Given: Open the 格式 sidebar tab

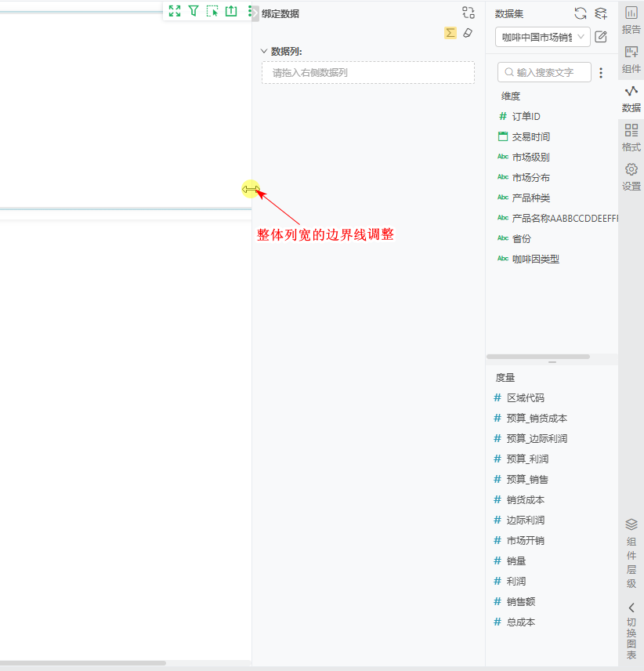Looking at the screenshot, I should pos(631,138).
